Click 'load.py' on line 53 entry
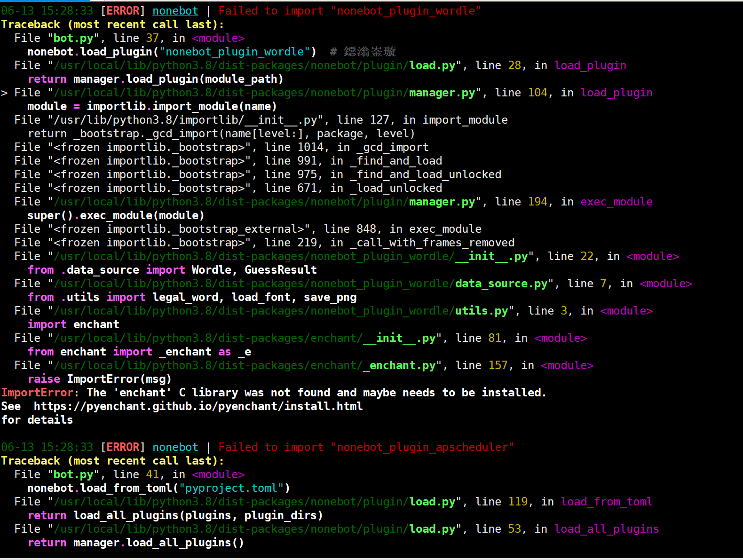This screenshot has height=560, width=743. 432,529
